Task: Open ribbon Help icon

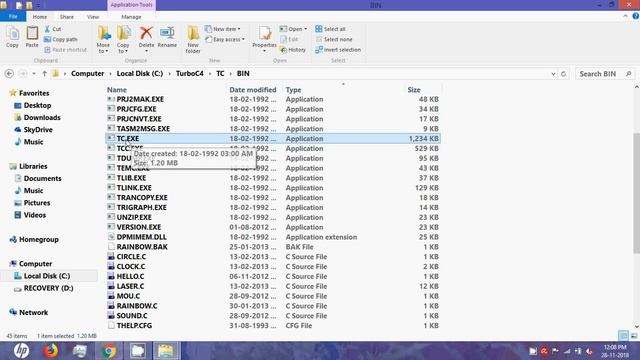Action: coord(636,16)
